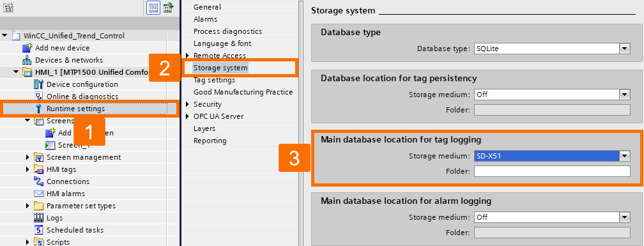Select Storage system settings section

tap(220, 68)
